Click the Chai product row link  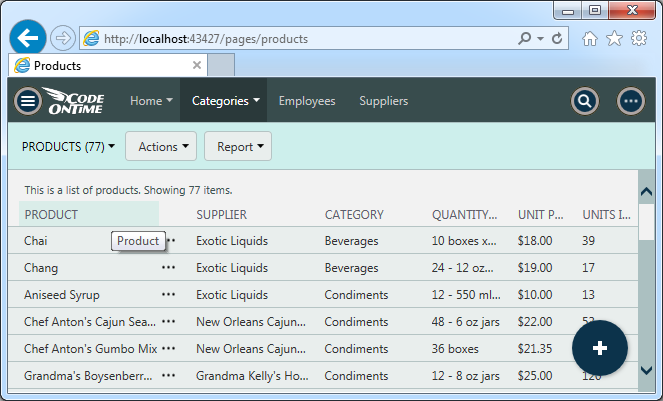36,241
